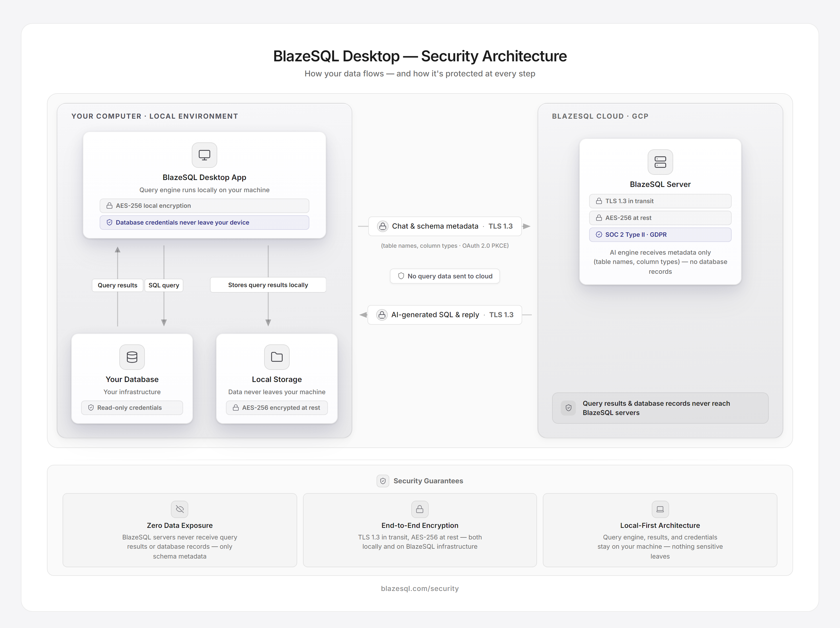Screen dimensions: 840x628
Task: Click the folder icon above Local Storage
Action: [277, 357]
